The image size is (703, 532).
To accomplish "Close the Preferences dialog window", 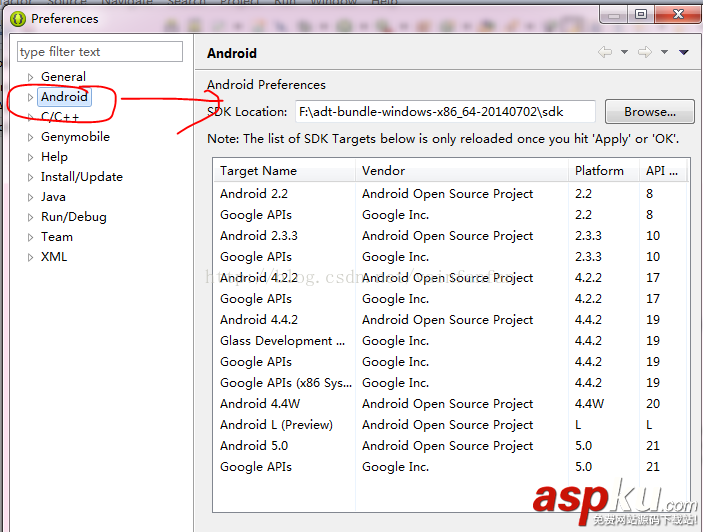I will (x=678, y=14).
